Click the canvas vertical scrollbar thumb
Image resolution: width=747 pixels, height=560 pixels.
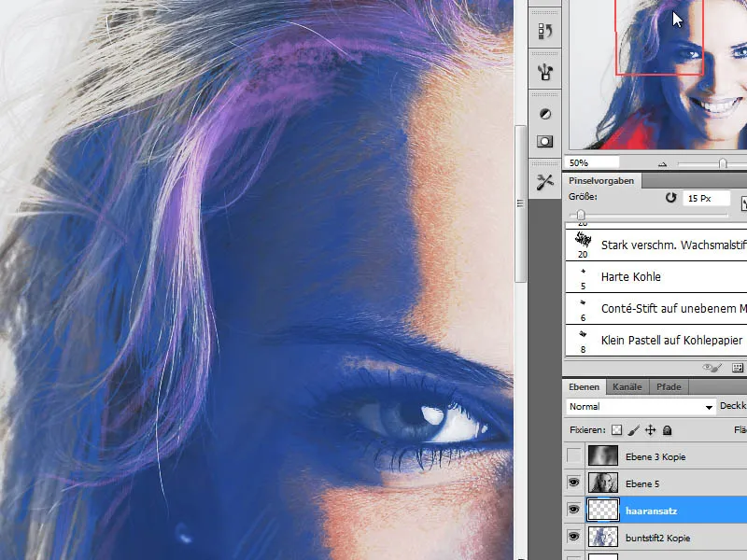(x=520, y=203)
